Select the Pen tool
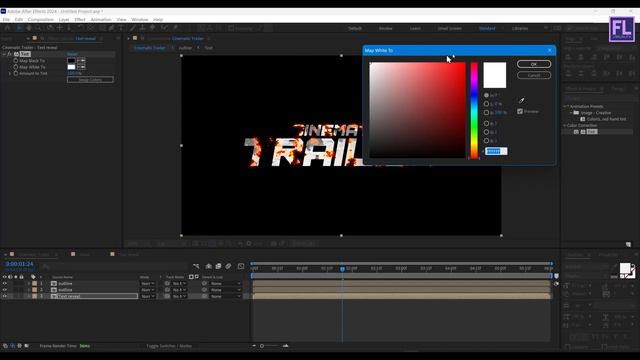This screenshot has width=640, height=360. [111, 28]
